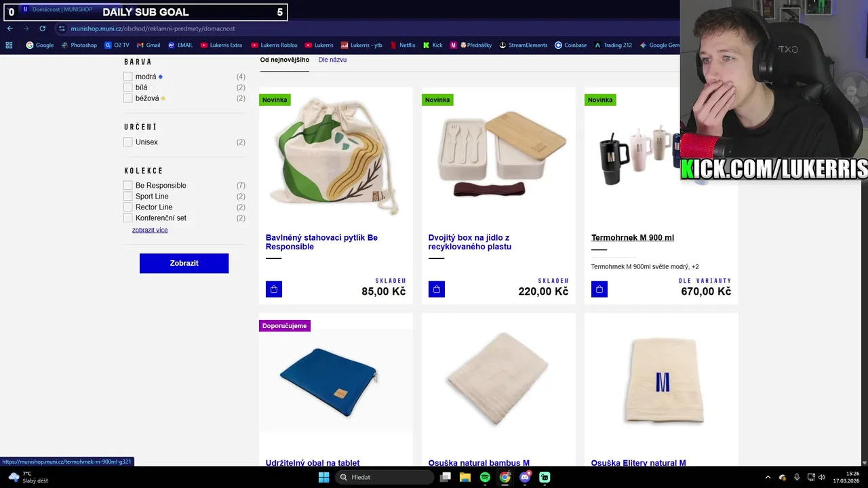The image size is (868, 488).
Task: Open Bavlněný stahovací pytlík Be Responsible link
Action: click(x=321, y=242)
